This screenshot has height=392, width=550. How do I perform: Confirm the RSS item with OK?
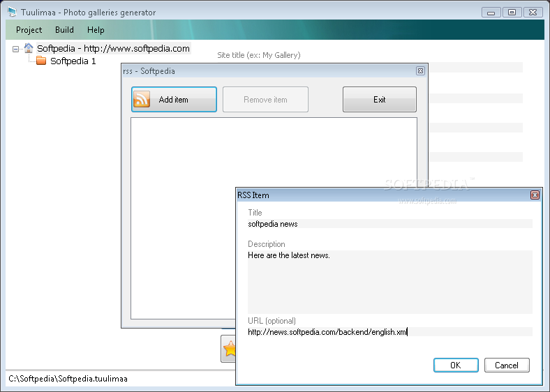click(456, 365)
